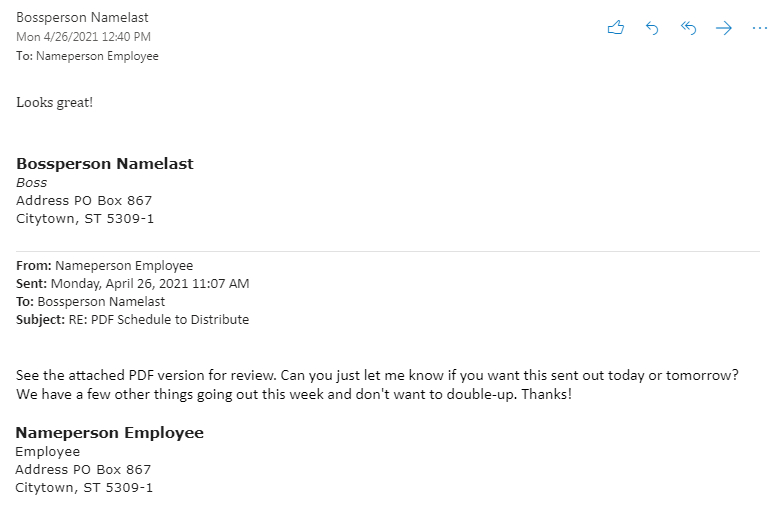
Task: Click the Reply arrow icon
Action: 652,28
